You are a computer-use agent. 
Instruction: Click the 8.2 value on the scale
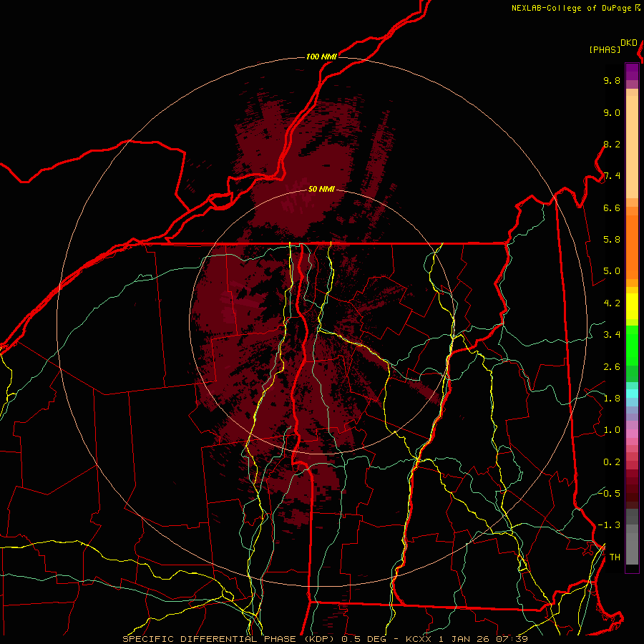click(612, 144)
